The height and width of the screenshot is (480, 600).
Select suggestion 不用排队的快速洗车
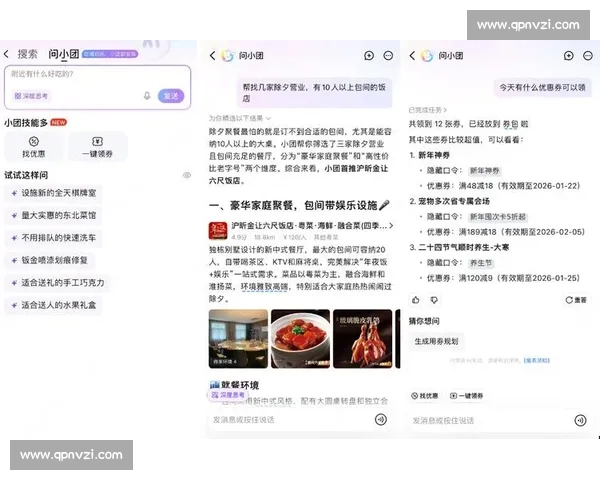54,238
